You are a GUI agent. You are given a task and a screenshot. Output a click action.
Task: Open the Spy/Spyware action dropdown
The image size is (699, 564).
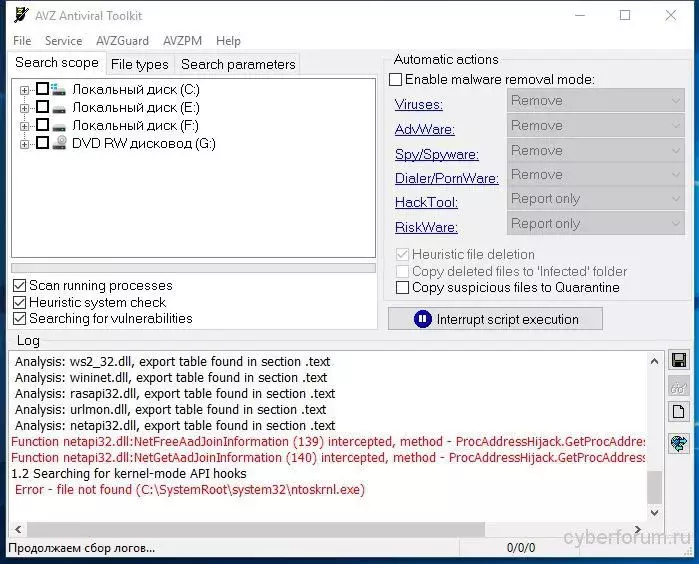(595, 150)
